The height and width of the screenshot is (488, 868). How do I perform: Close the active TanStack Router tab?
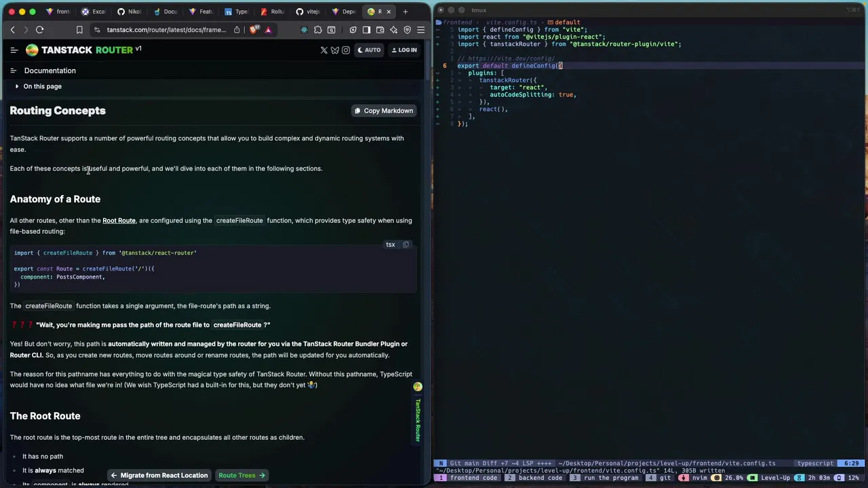(389, 12)
